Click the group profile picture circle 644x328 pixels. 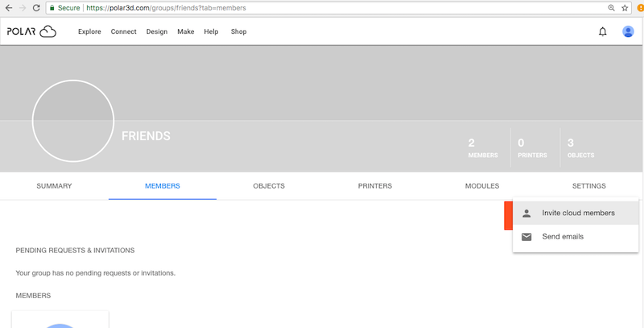coord(73,121)
